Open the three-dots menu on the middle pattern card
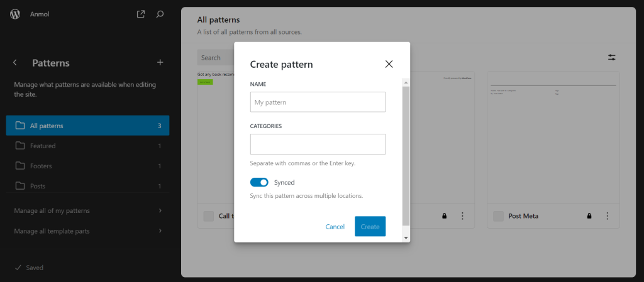Screen dimensions: 644x282 (x=462, y=216)
